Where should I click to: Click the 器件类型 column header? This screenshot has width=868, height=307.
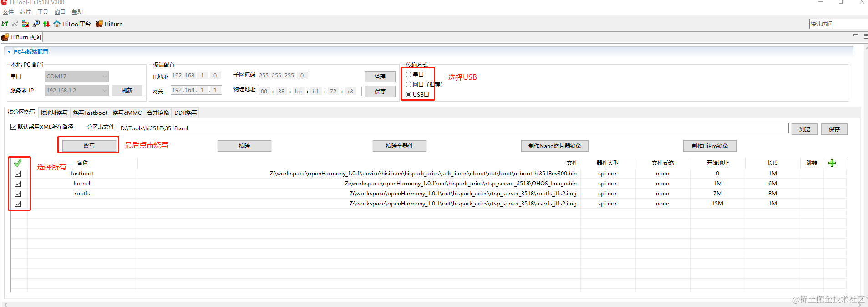tap(608, 163)
